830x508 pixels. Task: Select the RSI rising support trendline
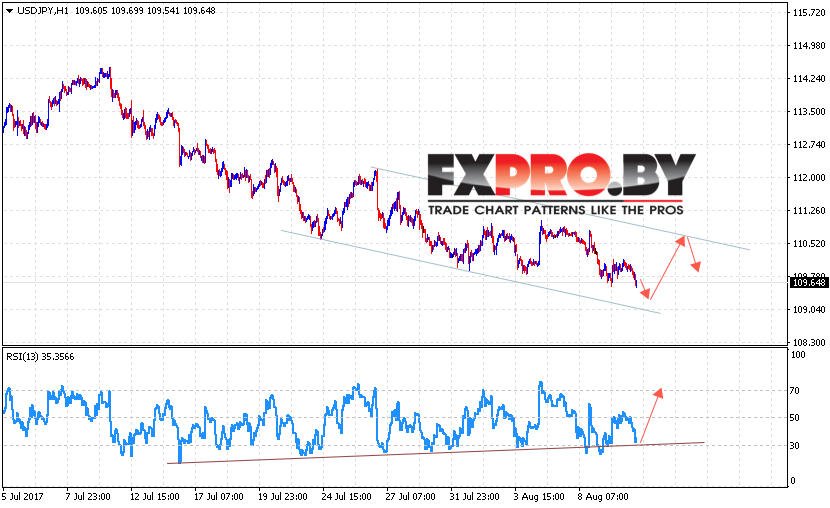click(436, 453)
